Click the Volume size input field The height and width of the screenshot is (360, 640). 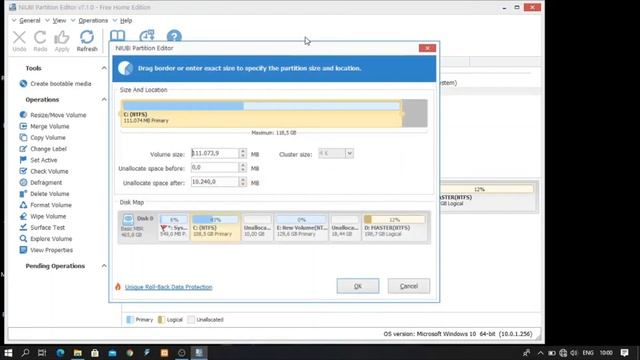[x=215, y=153]
